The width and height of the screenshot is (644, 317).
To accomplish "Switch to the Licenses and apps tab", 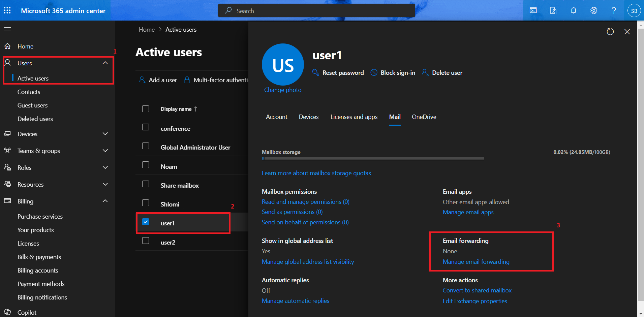I will (x=354, y=117).
